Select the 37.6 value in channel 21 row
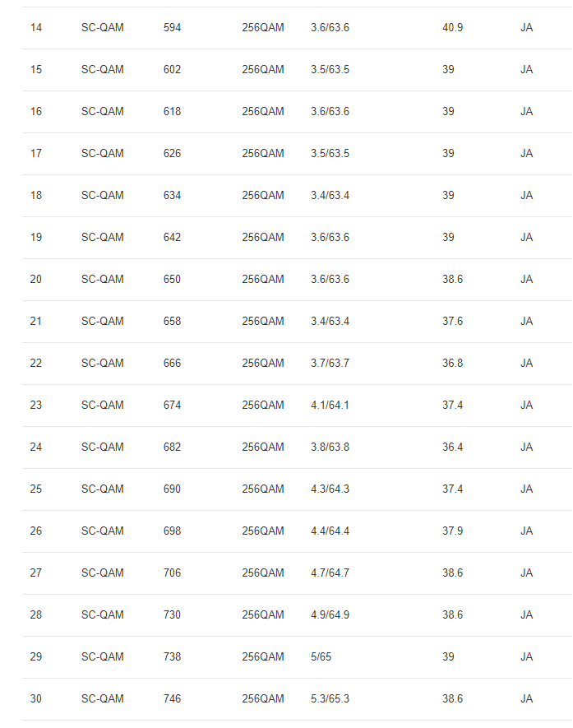Screen dimensions: 573x728 click(x=452, y=322)
